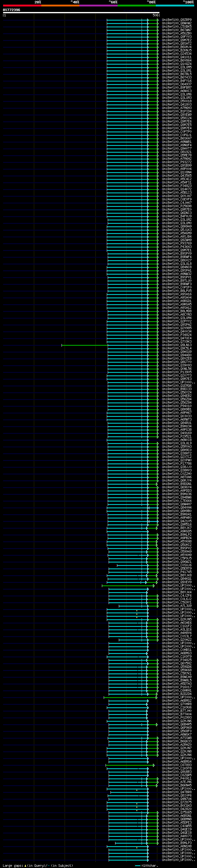Viewport: 197px width, 868px height.
Task: Select the UniRef100_Q58I24 label
Action: click(177, 118)
